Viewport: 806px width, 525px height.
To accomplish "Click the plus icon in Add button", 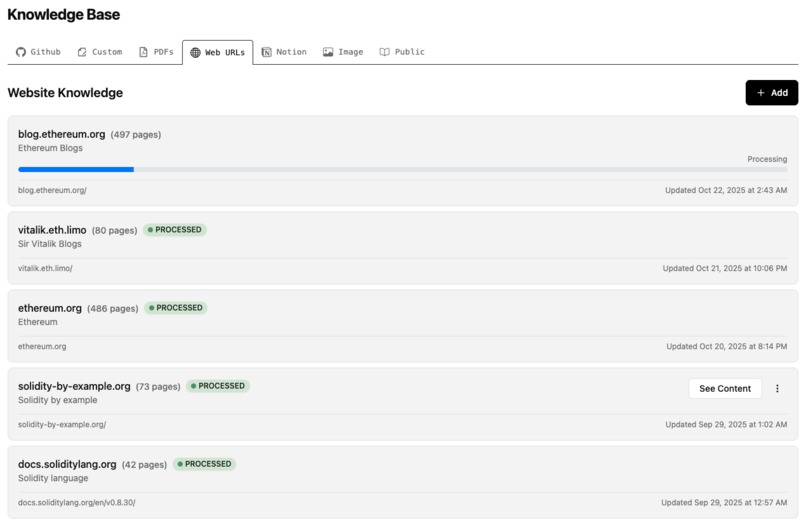I will pos(761,93).
